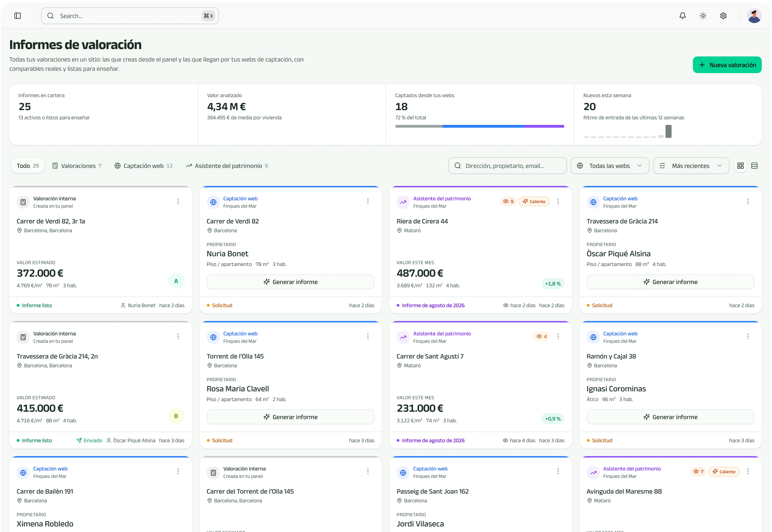The image size is (772, 532).
Task: Open options menu for Carrer de Verdi 82, 3r 1a
Action: (x=178, y=201)
